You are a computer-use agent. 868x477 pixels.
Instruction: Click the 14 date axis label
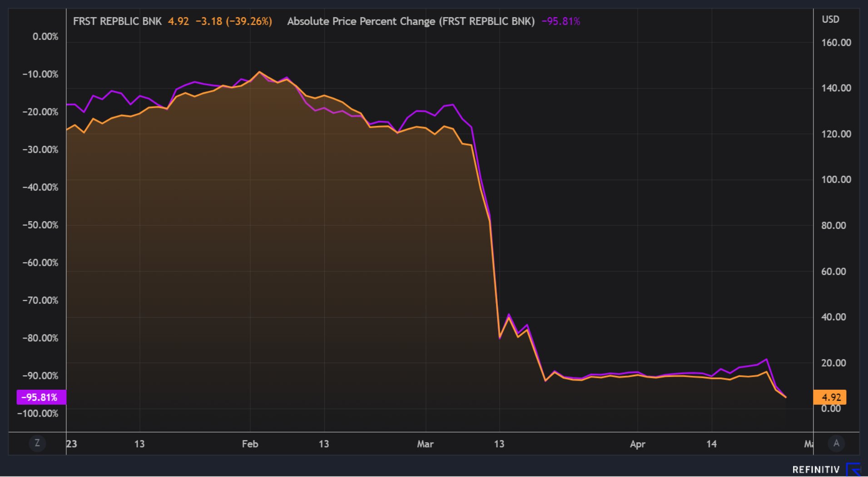711,444
